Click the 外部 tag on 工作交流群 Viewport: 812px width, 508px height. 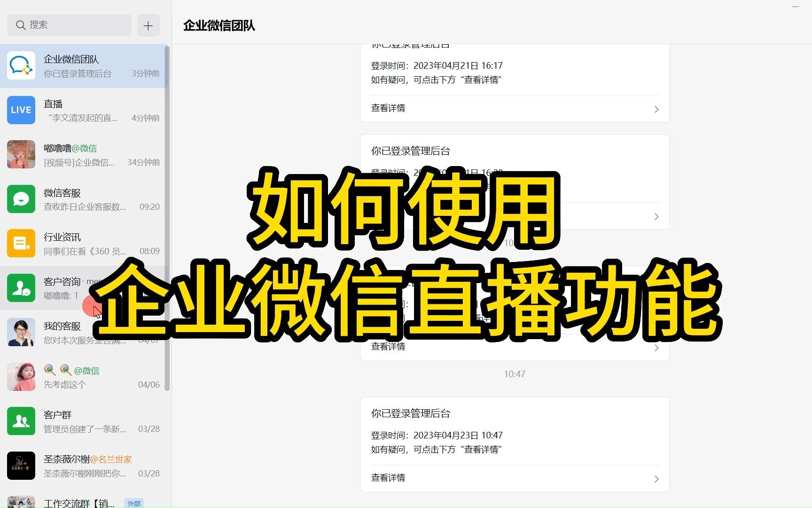click(134, 503)
